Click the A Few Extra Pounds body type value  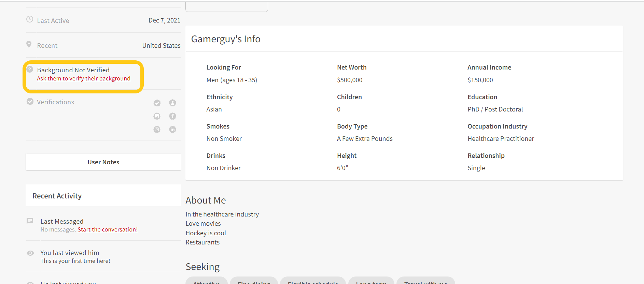(365, 138)
